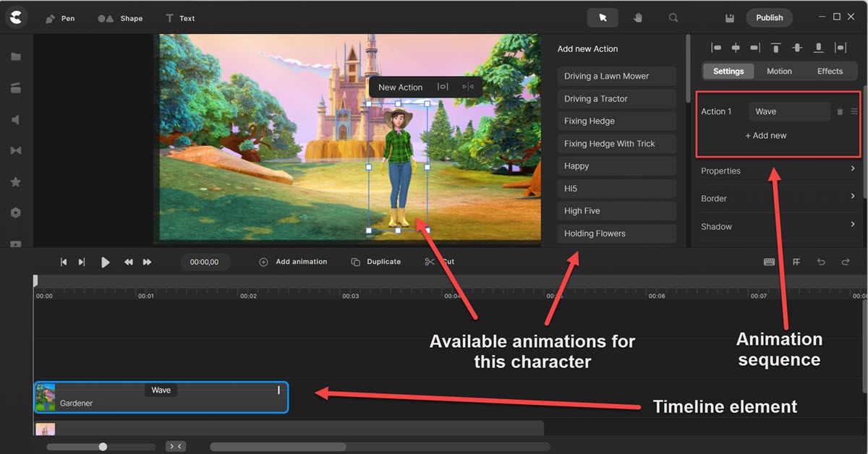The image size is (868, 454).
Task: Click the undo arrow icon
Action: [821, 262]
